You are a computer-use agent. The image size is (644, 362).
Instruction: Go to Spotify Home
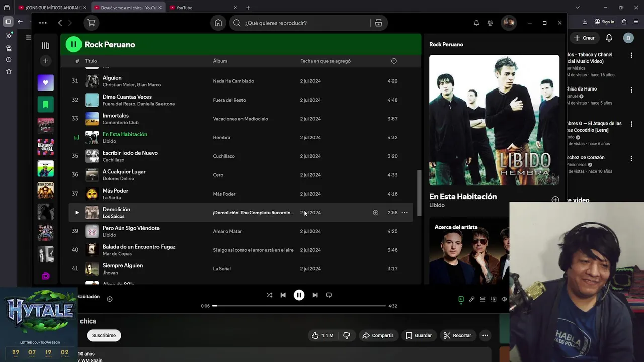pos(218,23)
